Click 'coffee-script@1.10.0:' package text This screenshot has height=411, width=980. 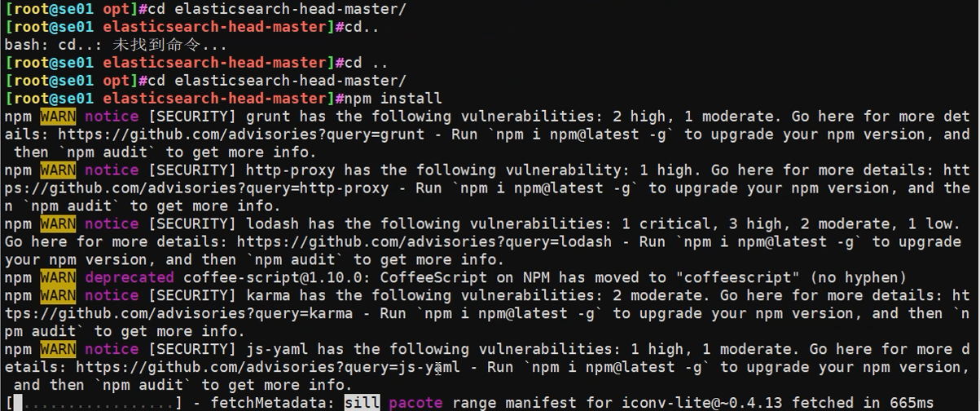tap(276, 278)
